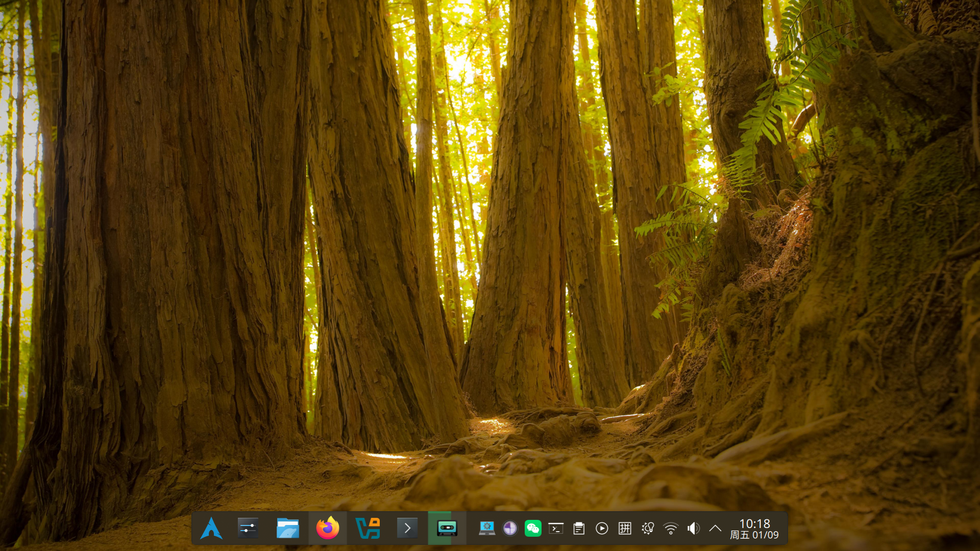Open WeChat from system tray
The height and width of the screenshot is (551, 980).
tap(533, 528)
